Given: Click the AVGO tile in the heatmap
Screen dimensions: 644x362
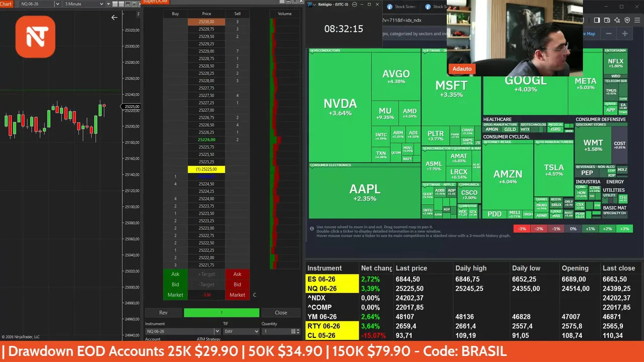Looking at the screenshot, I should pos(396,76).
